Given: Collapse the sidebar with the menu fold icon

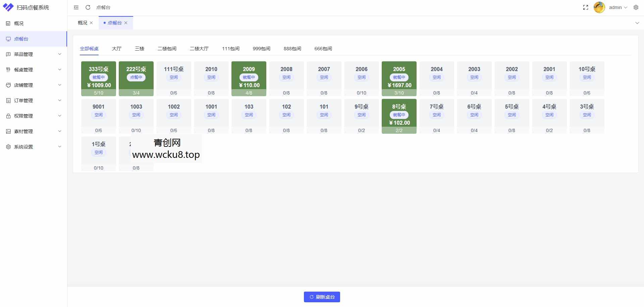Looking at the screenshot, I should pyautogui.click(x=76, y=7).
